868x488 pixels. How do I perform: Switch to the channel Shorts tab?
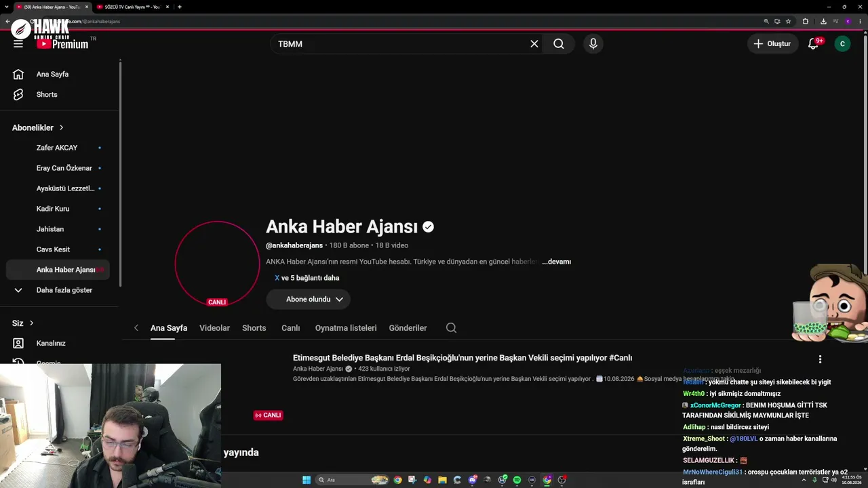(x=254, y=328)
